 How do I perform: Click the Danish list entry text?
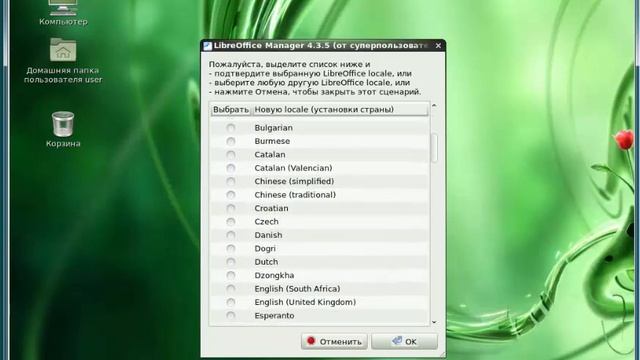(268, 235)
